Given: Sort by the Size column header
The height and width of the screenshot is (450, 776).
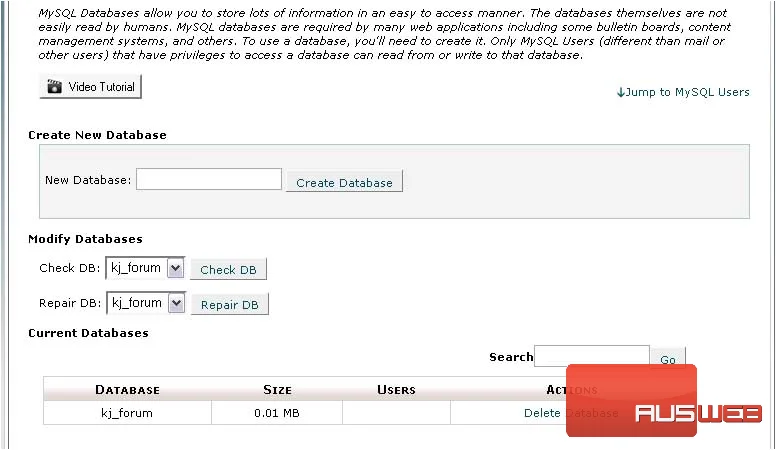Looking at the screenshot, I should [277, 390].
